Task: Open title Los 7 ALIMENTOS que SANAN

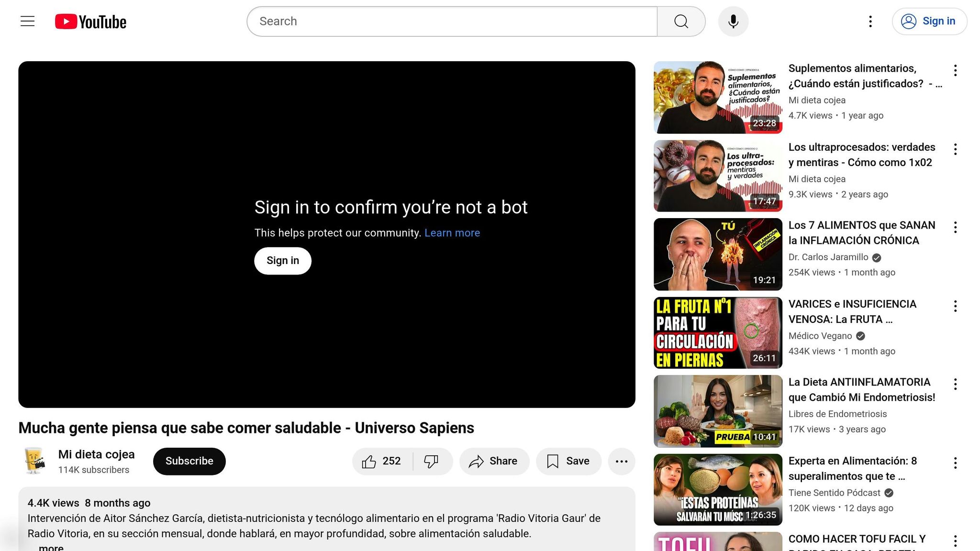Action: coord(862,233)
